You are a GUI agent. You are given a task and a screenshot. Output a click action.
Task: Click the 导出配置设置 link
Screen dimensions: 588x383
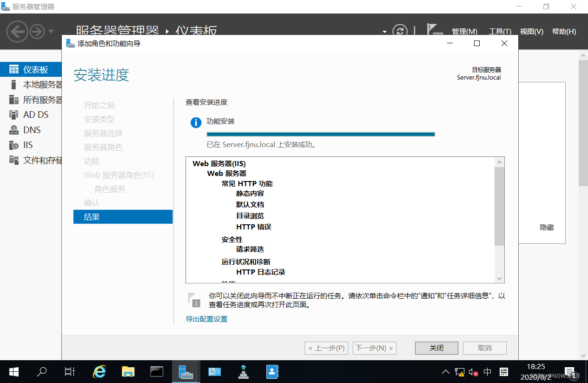point(206,319)
